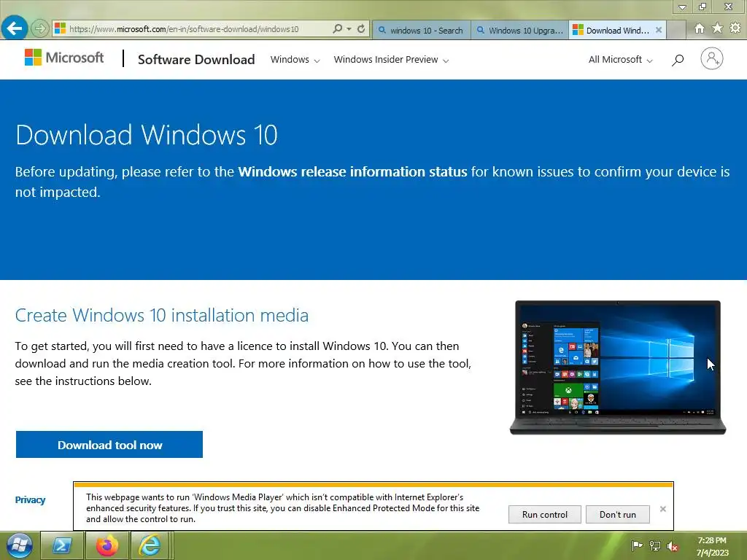The height and width of the screenshot is (560, 747).
Task: Expand the All Microsoft menu
Action: (x=620, y=60)
